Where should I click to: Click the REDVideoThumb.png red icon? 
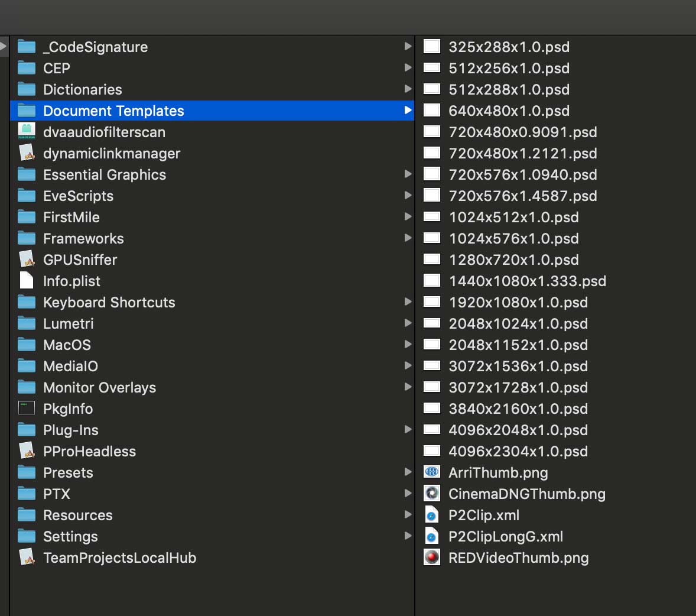[x=432, y=557]
